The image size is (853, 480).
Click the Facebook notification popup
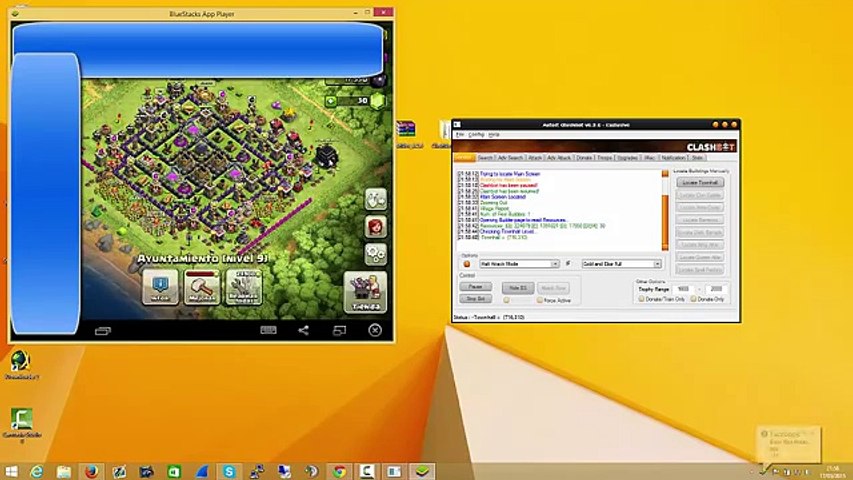coord(788,444)
